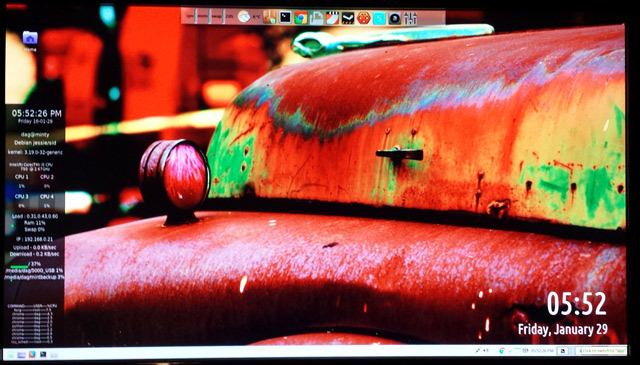The width and height of the screenshot is (640, 365).
Task: Open Chrome tray icon in bottom panel
Action: click(x=502, y=351)
